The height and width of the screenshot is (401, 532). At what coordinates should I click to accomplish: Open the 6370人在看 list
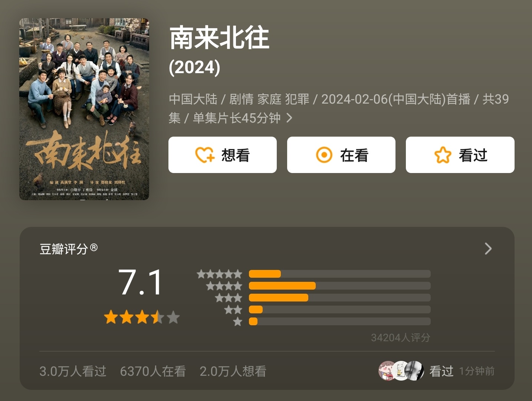tap(153, 371)
